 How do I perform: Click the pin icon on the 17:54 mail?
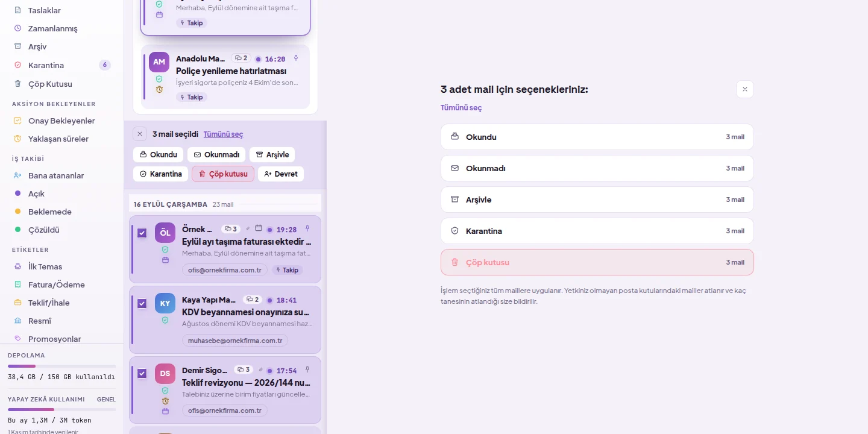click(x=307, y=370)
